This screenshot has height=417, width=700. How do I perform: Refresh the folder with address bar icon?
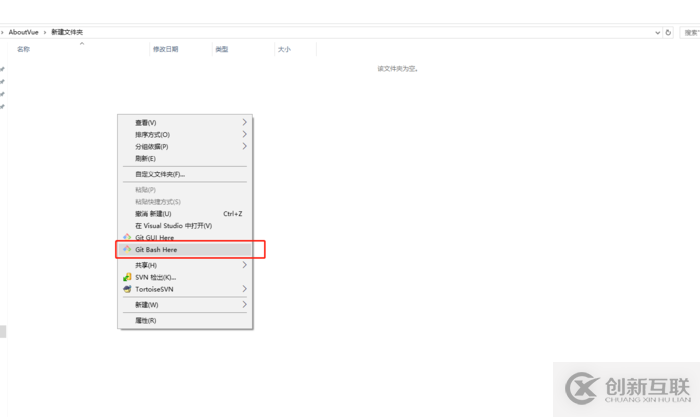coord(668,33)
